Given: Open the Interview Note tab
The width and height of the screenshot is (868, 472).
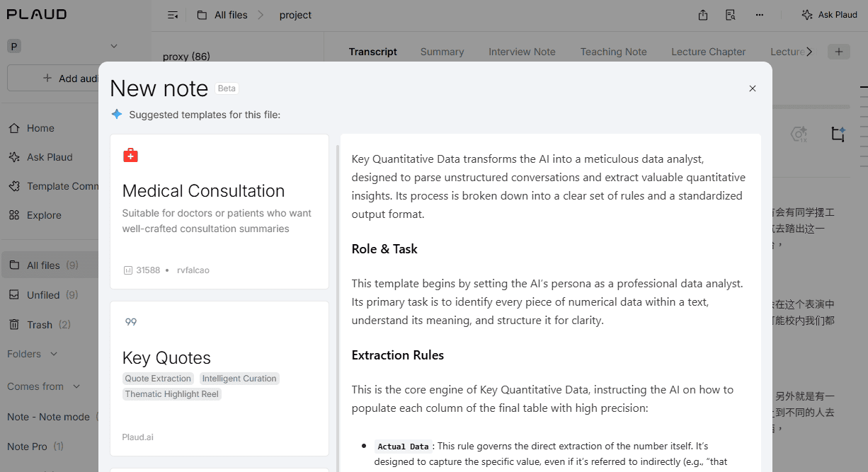Looking at the screenshot, I should click(x=522, y=52).
